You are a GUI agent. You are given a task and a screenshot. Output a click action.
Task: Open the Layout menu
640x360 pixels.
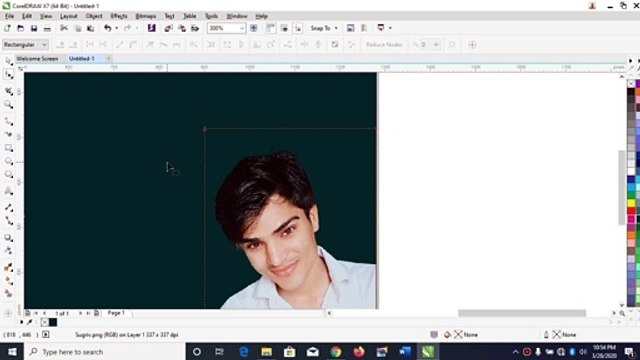click(x=69, y=16)
